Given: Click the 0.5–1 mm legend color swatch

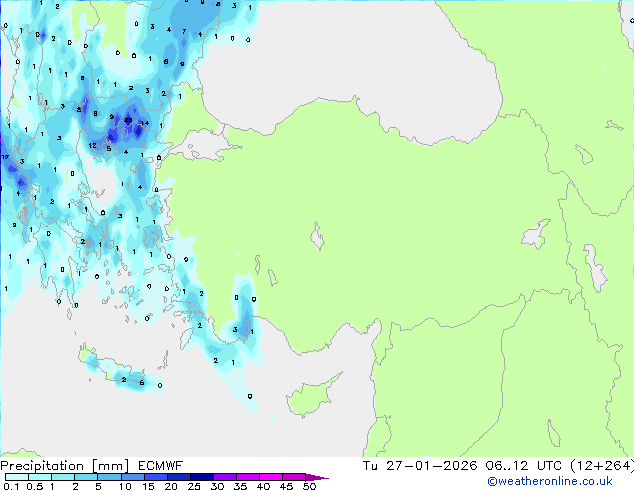Looking at the screenshot, I should click(40, 477).
